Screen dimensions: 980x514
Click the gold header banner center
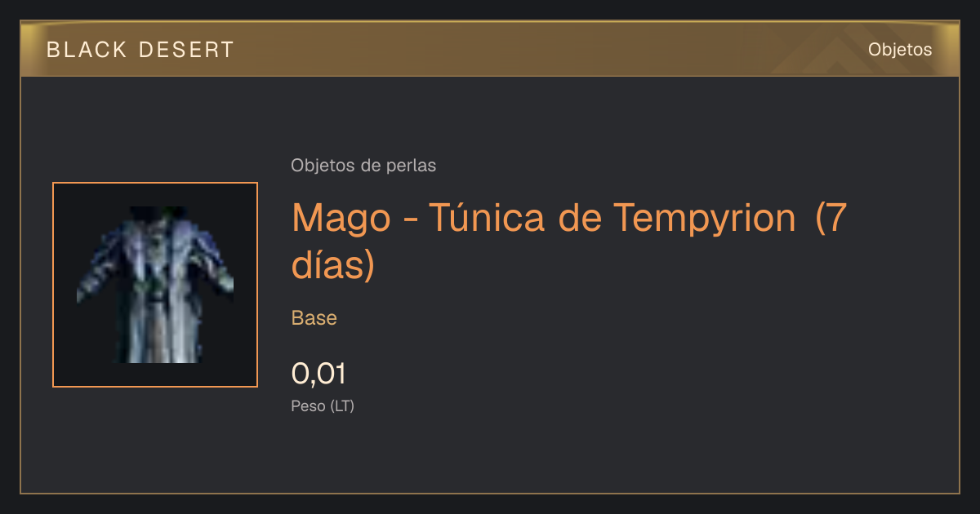[x=490, y=49]
